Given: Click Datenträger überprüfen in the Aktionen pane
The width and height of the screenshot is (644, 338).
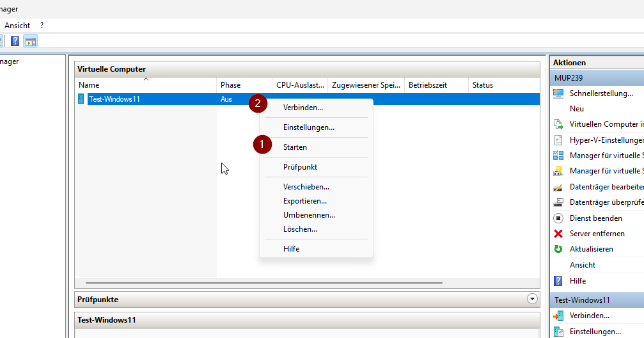Looking at the screenshot, I should (x=605, y=202).
